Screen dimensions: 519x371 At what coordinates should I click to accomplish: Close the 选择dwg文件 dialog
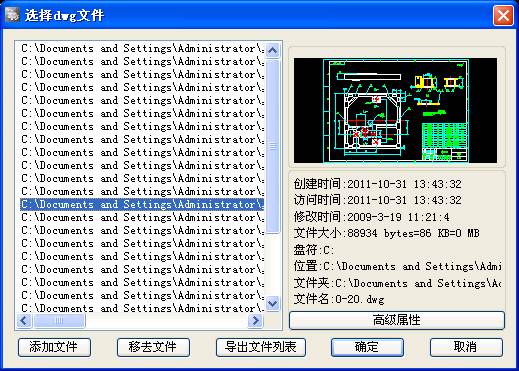503,15
